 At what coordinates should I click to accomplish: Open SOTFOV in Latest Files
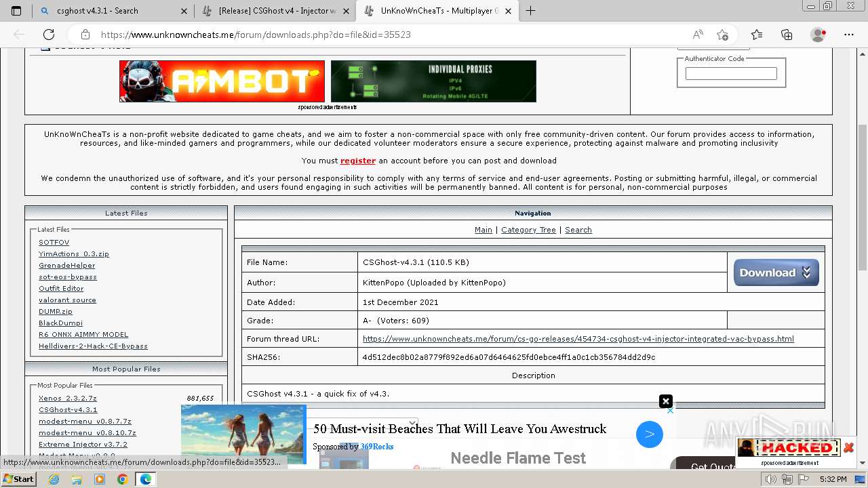point(54,242)
